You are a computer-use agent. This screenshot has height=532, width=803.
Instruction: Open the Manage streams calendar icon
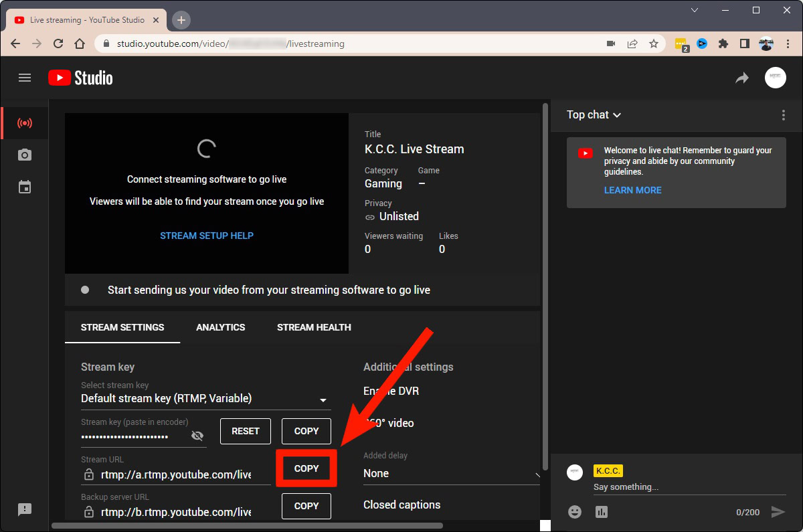pyautogui.click(x=25, y=187)
